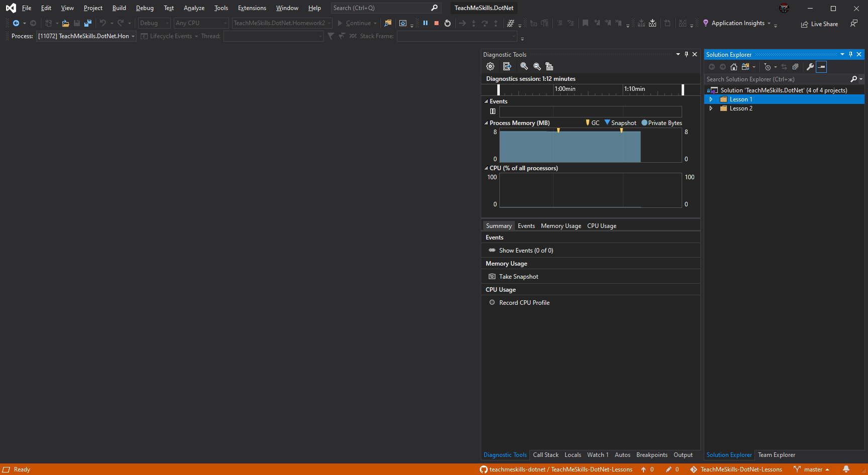Open the Team Explorer tab

(x=777, y=455)
